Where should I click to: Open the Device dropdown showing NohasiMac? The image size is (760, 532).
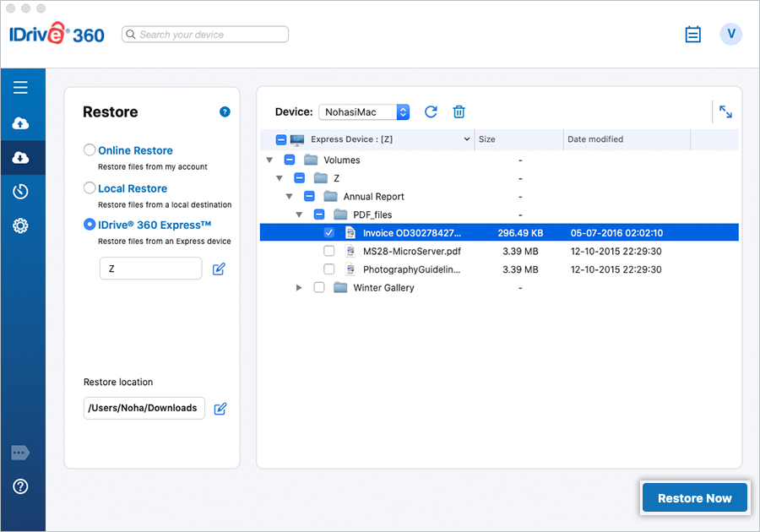(363, 112)
